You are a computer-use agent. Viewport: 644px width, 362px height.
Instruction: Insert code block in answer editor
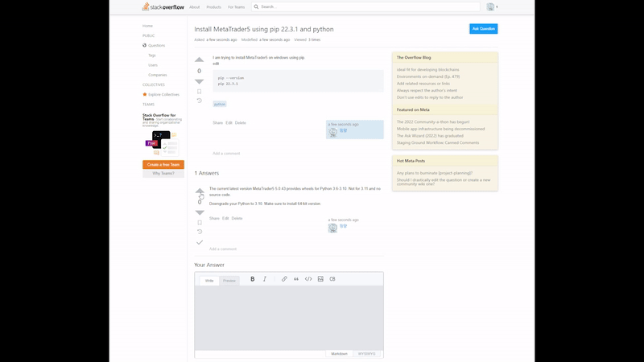[x=332, y=279]
